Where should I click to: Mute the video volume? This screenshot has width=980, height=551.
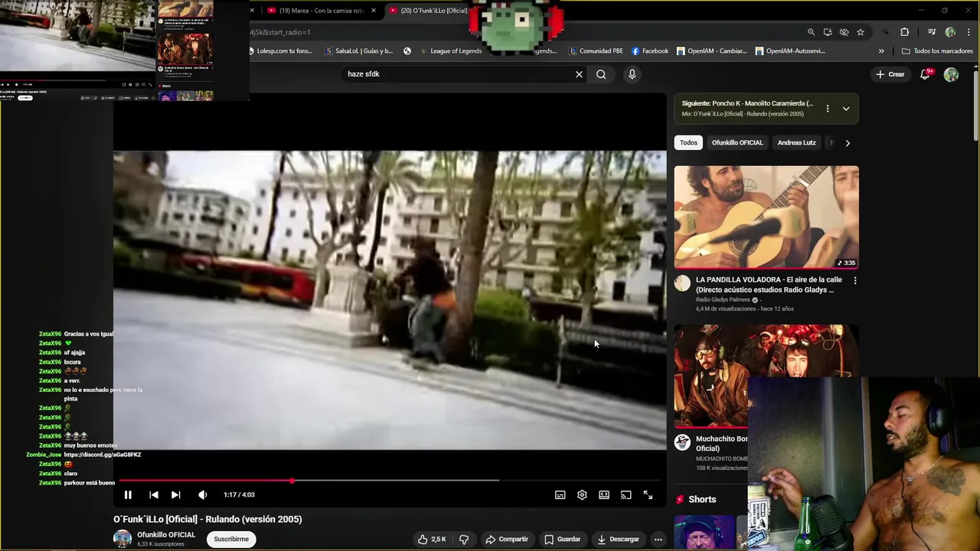(x=202, y=495)
